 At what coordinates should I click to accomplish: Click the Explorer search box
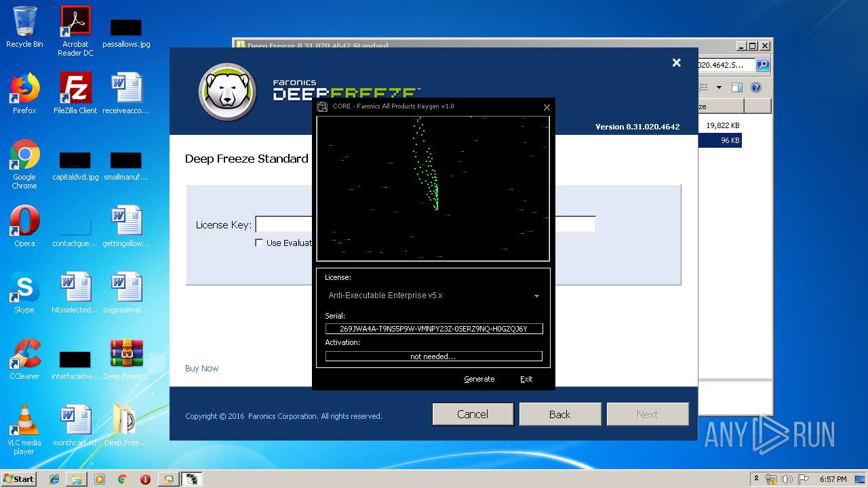[726, 65]
